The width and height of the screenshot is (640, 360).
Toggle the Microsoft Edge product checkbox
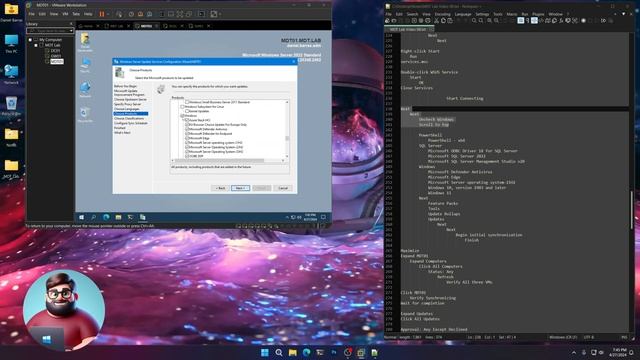click(x=187, y=138)
